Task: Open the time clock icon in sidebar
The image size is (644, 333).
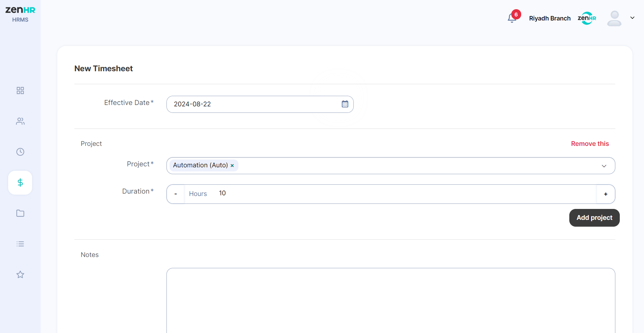Action: tap(20, 152)
